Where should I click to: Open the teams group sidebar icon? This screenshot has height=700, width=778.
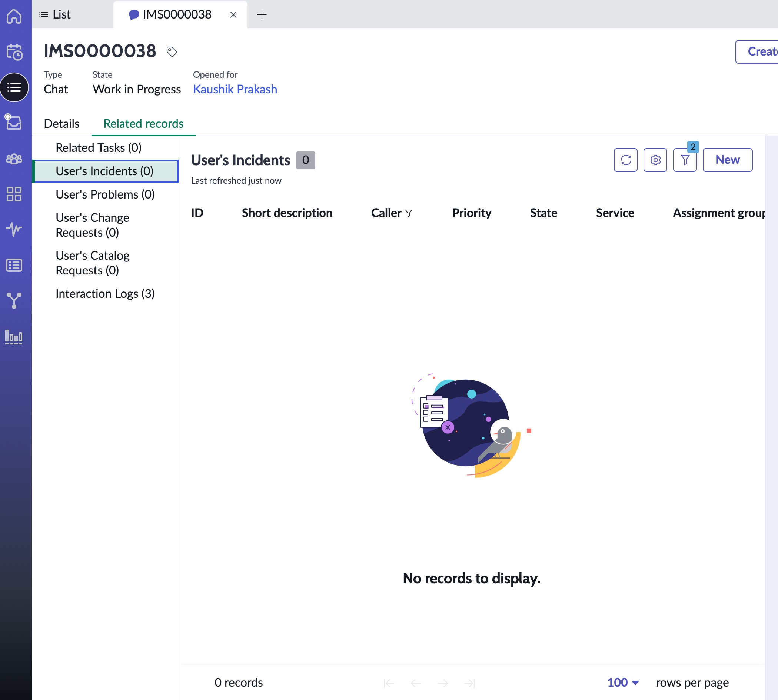pos(14,159)
